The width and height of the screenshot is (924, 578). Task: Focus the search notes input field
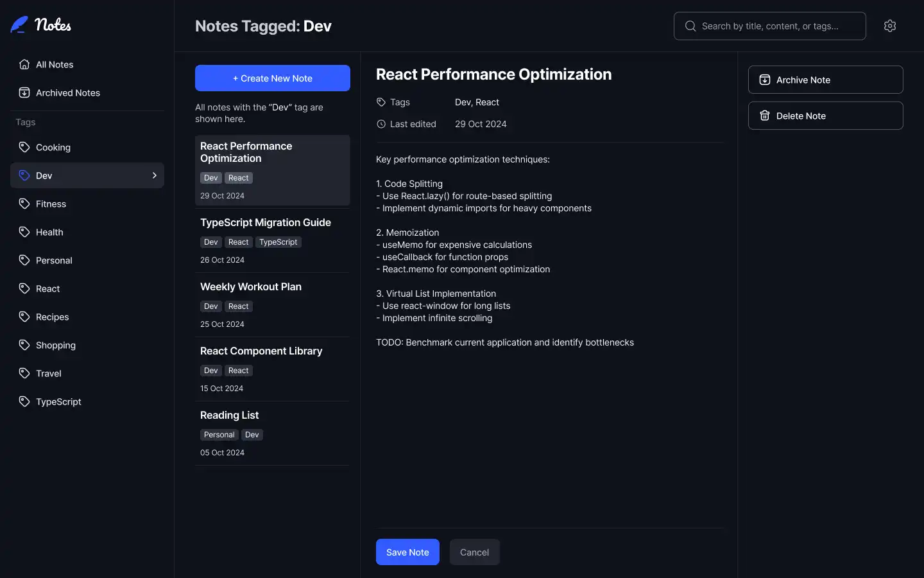pyautogui.click(x=776, y=26)
